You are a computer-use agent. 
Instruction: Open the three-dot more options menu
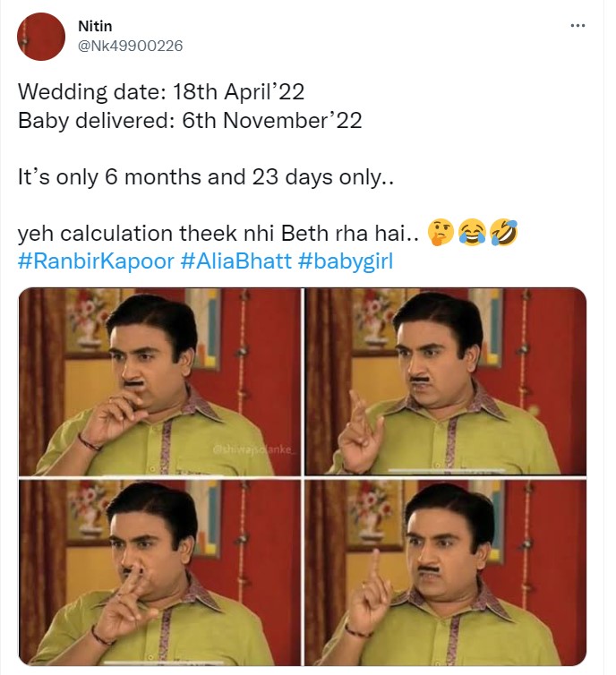pyautogui.click(x=577, y=25)
